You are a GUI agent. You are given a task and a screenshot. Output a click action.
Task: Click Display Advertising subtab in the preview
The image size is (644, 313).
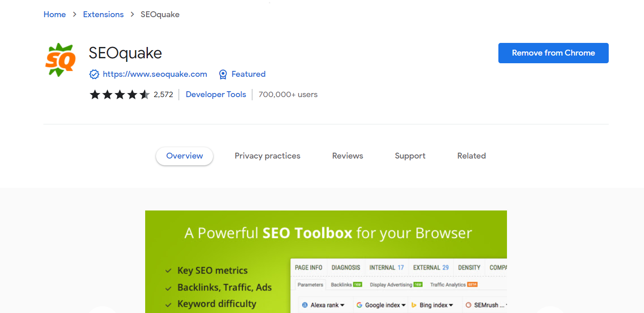pos(396,285)
